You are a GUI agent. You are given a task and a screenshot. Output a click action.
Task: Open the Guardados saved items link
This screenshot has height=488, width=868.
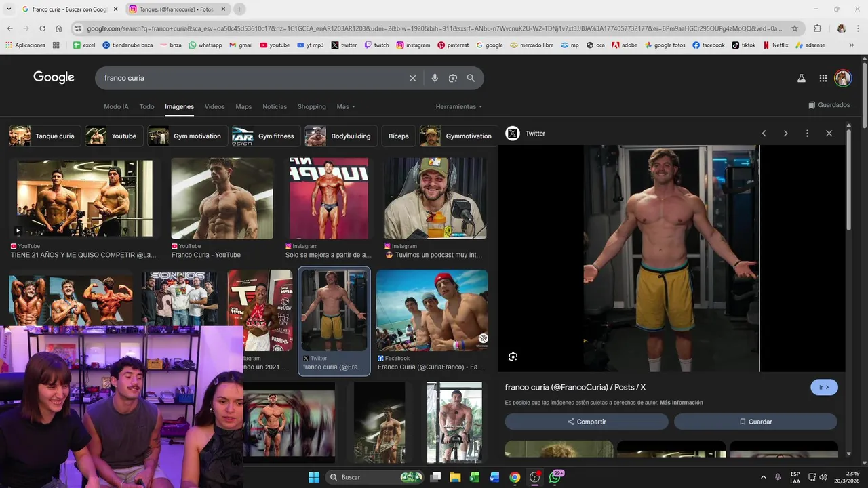(829, 105)
